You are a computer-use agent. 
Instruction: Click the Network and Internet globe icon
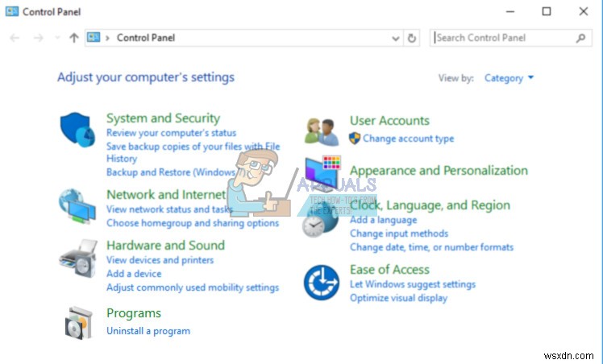(x=78, y=206)
